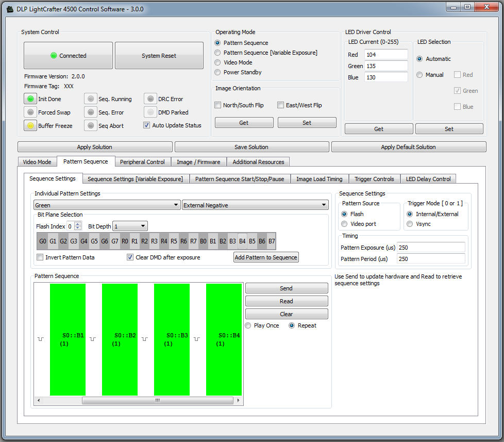Open the External Negative trigger dropdown
504x442 pixels.
(x=255, y=205)
